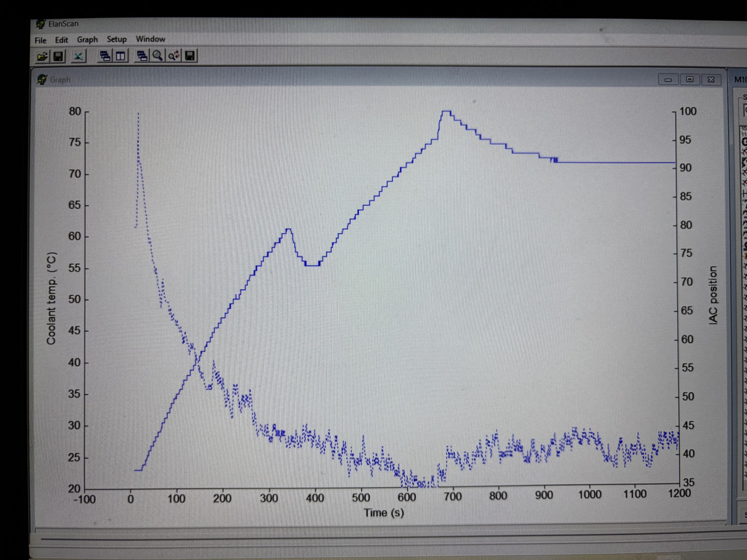
Task: Click the open folder toolbar icon
Action: (x=42, y=57)
